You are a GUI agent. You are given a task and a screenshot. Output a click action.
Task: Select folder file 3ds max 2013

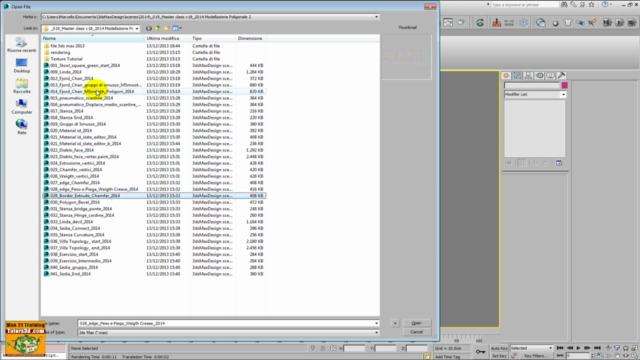click(x=67, y=46)
